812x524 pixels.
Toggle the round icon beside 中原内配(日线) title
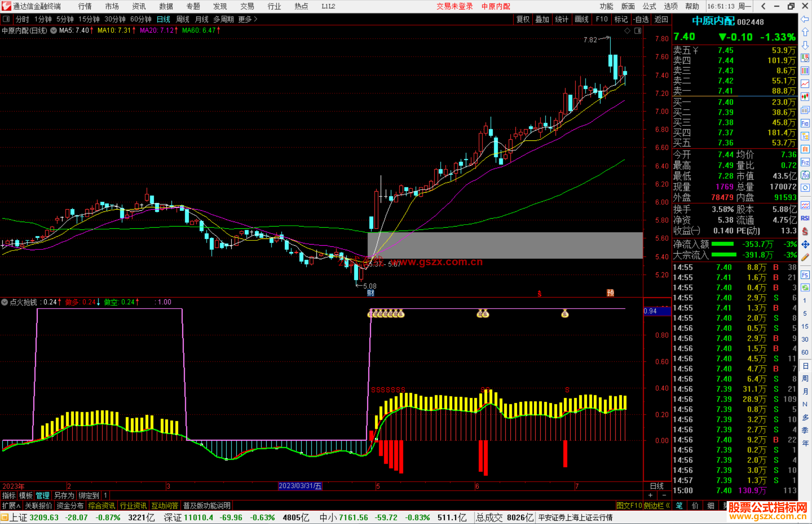53,30
